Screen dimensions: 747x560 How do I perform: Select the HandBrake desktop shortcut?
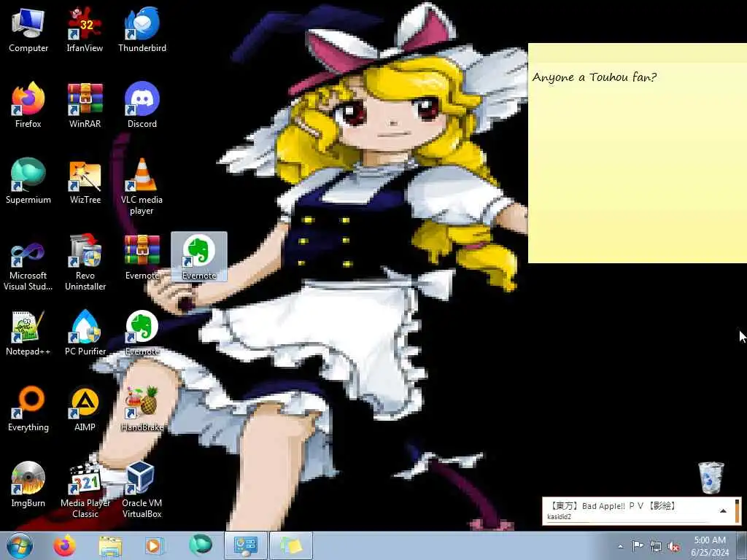(142, 408)
